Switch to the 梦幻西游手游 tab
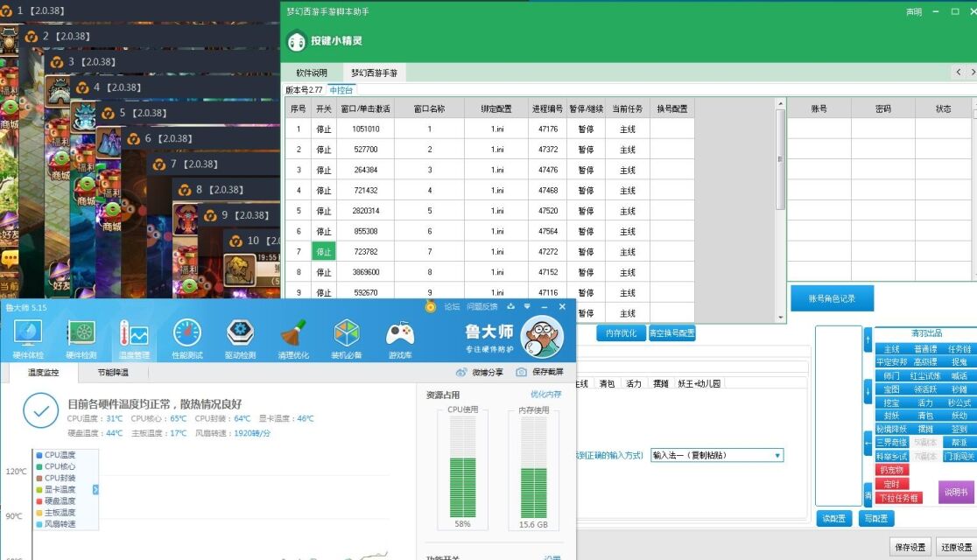This screenshot has width=977, height=560. coord(374,73)
